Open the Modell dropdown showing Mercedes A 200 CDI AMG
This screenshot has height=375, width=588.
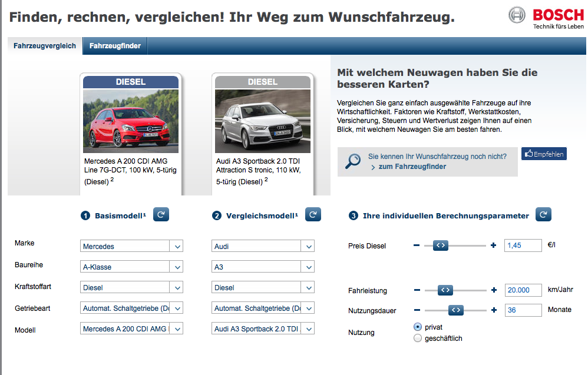pyautogui.click(x=131, y=328)
